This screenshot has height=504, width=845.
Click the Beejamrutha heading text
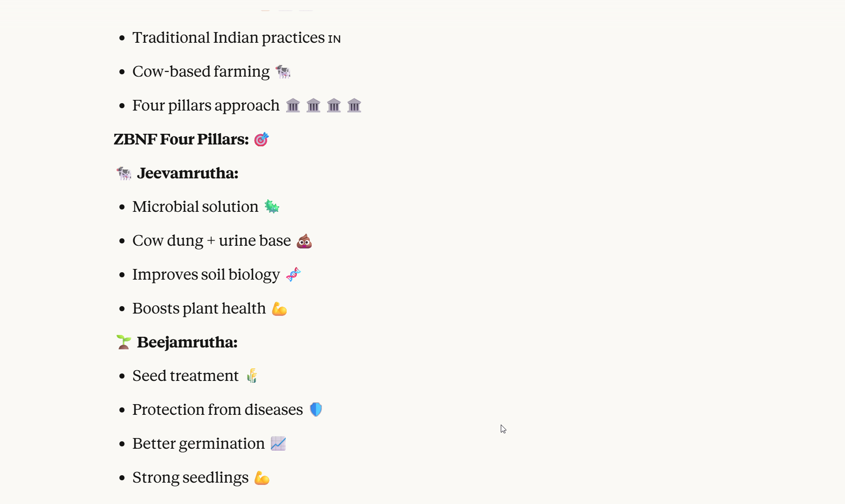[x=187, y=342]
